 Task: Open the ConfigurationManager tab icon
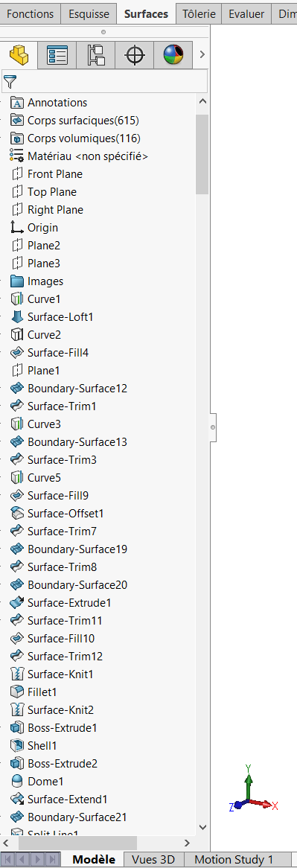96,55
